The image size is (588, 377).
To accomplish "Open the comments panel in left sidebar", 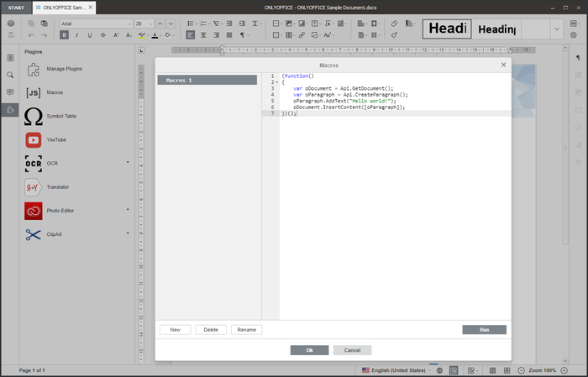I will point(10,92).
